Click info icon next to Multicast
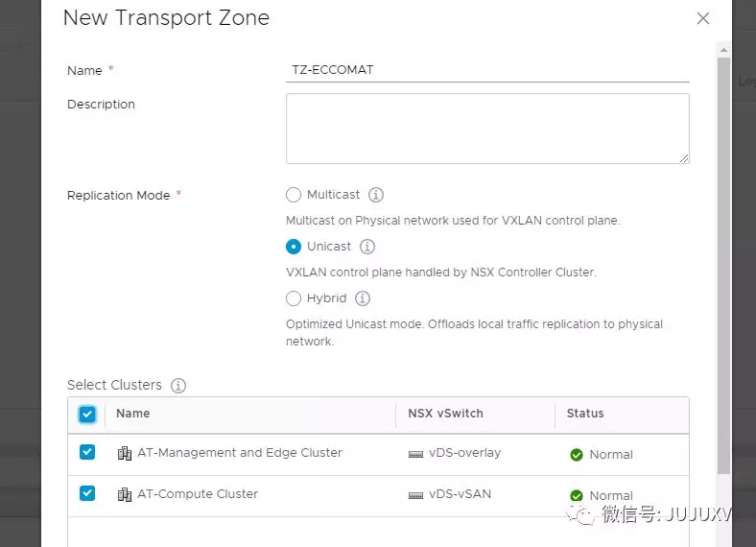 tap(376, 195)
